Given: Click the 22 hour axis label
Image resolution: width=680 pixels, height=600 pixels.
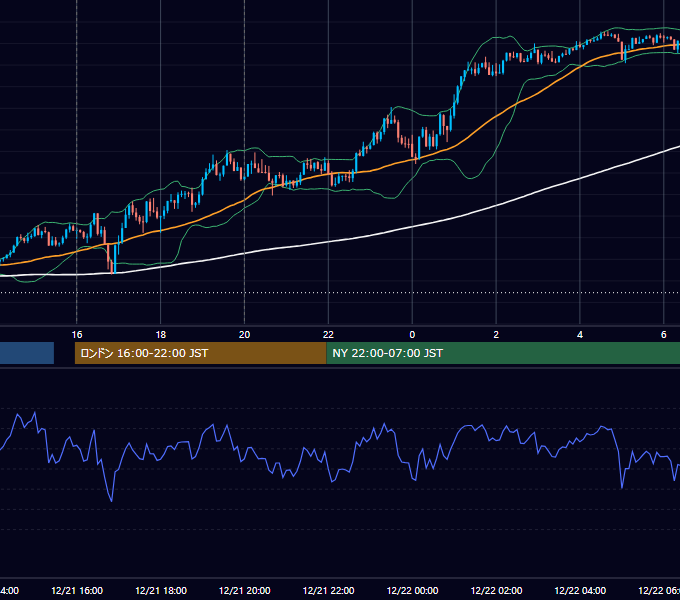Looking at the screenshot, I should [x=328, y=335].
